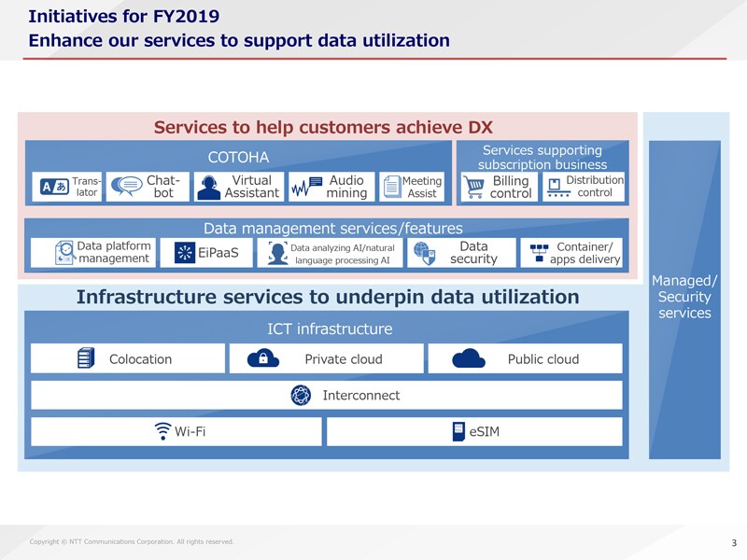Select 'Data analyzing AI/natural language processing AI' text
Viewport: 747px width, 560px height.
[x=343, y=254]
